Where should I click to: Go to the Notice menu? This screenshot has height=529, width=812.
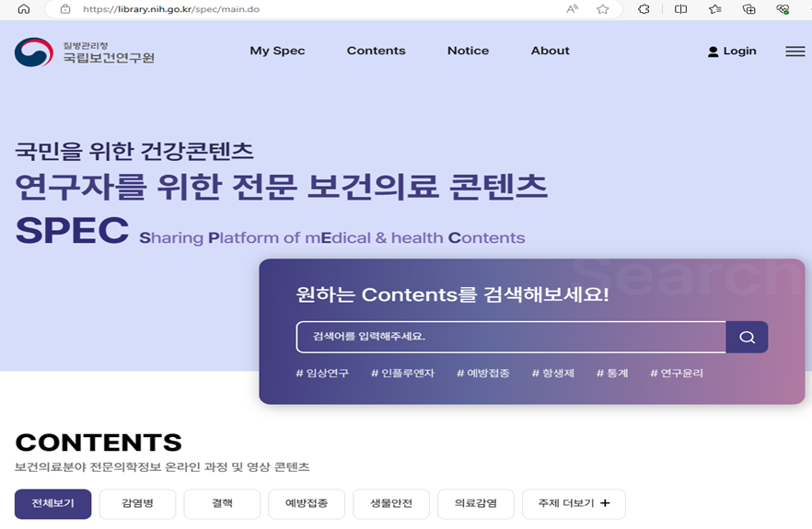[468, 51]
